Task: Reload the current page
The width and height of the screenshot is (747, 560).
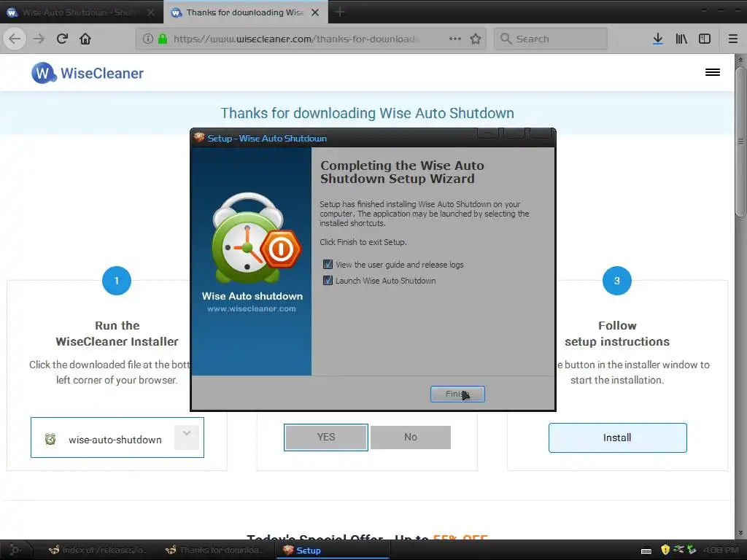Action: (x=62, y=39)
